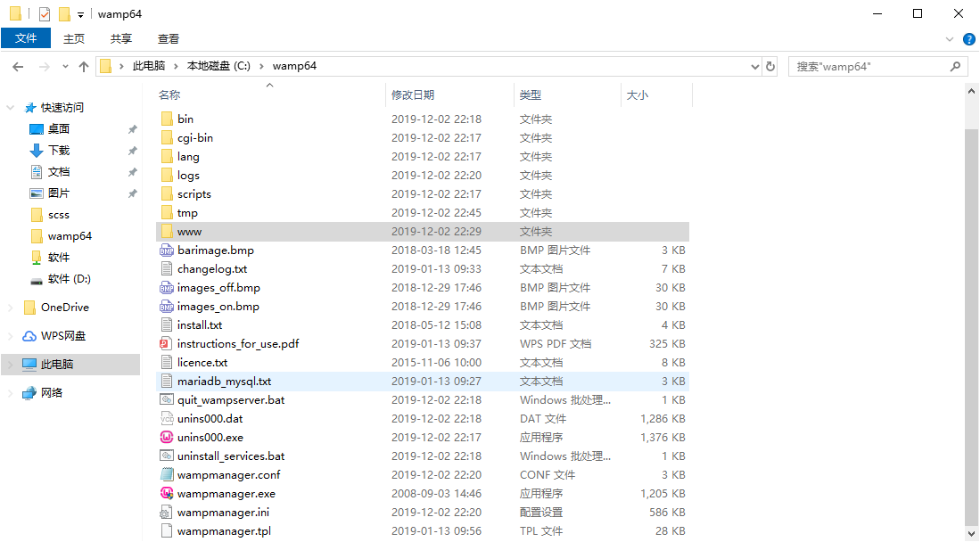Select unins000.dat file icon
The height and width of the screenshot is (542, 980).
pyautogui.click(x=166, y=419)
